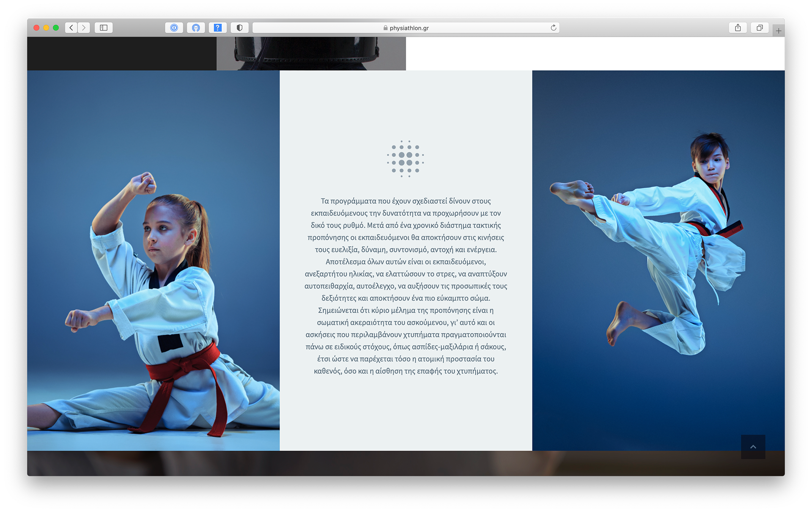Go forward with the Safari forward arrow
This screenshot has height=512, width=812.
click(x=84, y=28)
